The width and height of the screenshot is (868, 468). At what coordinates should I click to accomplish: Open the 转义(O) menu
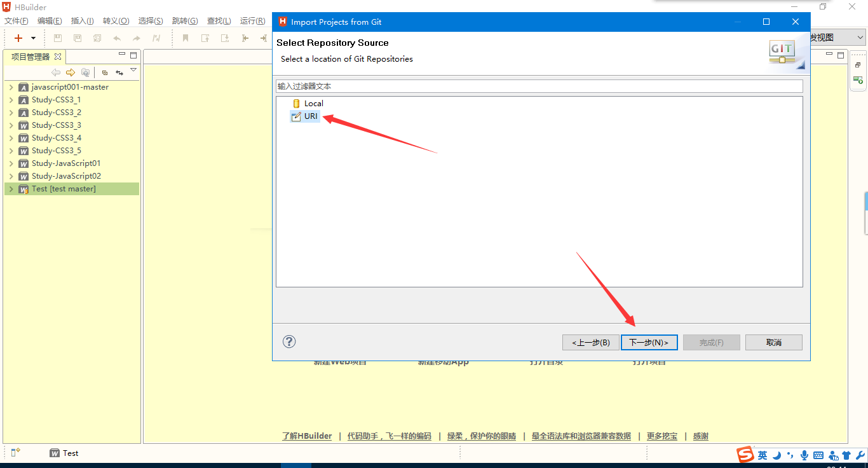pyautogui.click(x=116, y=21)
